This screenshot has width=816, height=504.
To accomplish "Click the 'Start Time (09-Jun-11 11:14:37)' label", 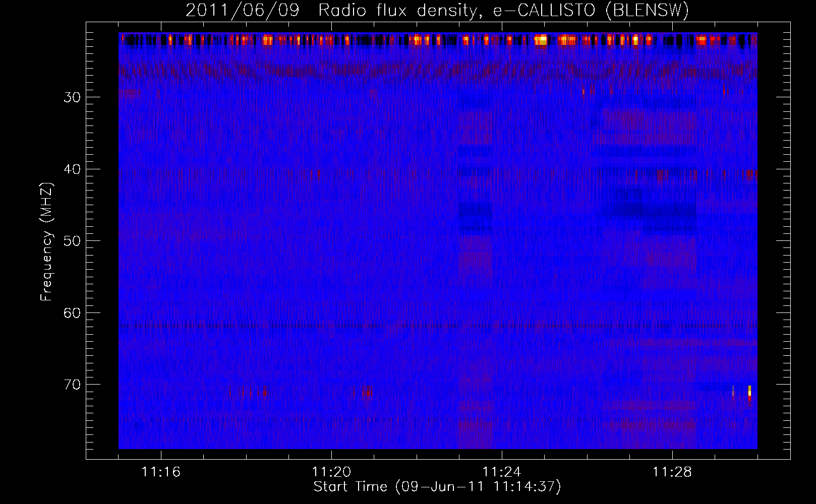I will (x=437, y=487).
